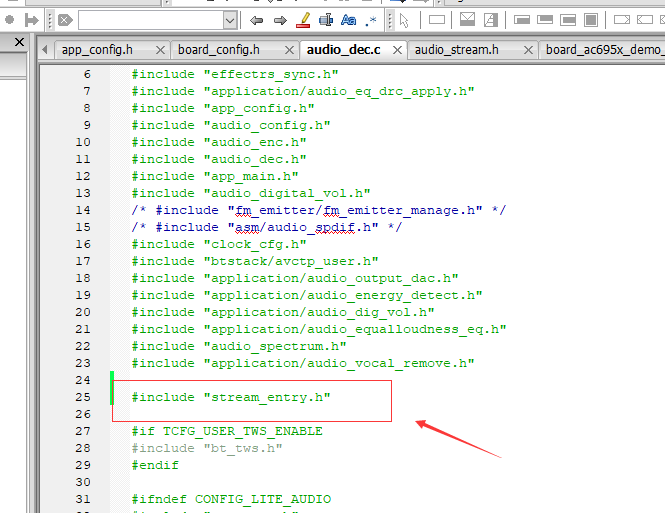Close the left side panel with X
Image resolution: width=665 pixels, height=513 pixels.
[19, 42]
